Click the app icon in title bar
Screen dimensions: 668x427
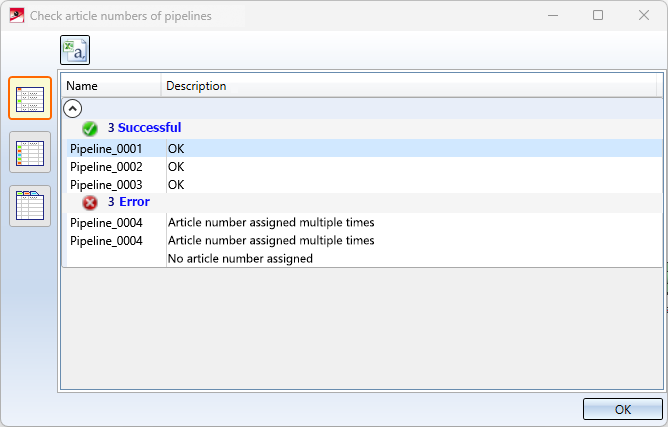16,16
